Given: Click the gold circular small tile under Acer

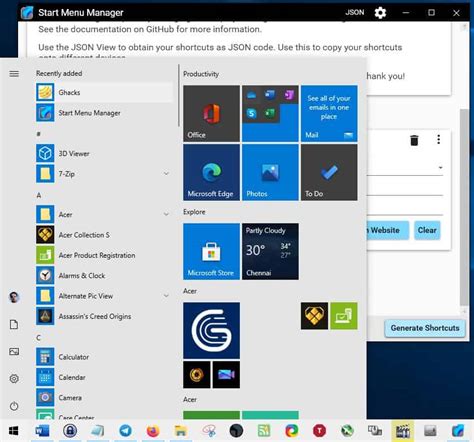Looking at the screenshot, I should click(197, 375).
